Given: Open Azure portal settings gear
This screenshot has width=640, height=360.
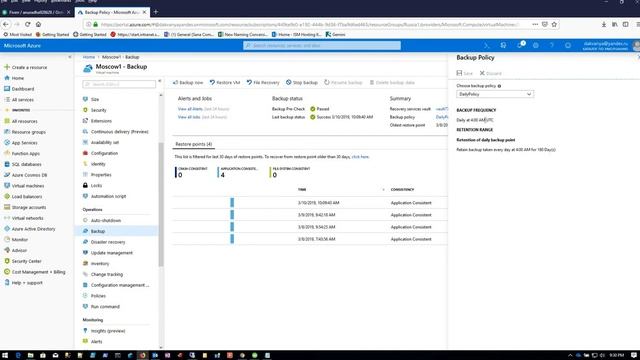Looking at the screenshot, I should pos(536,46).
